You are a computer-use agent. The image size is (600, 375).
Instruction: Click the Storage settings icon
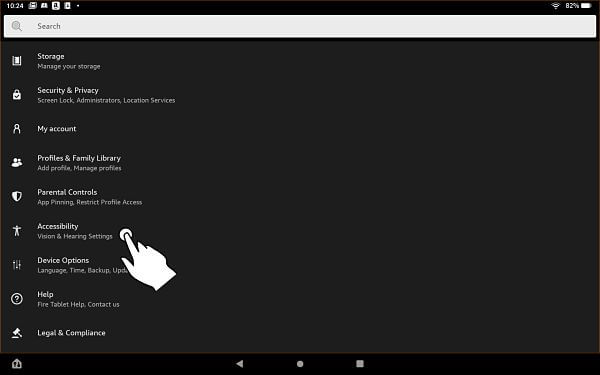[17, 60]
